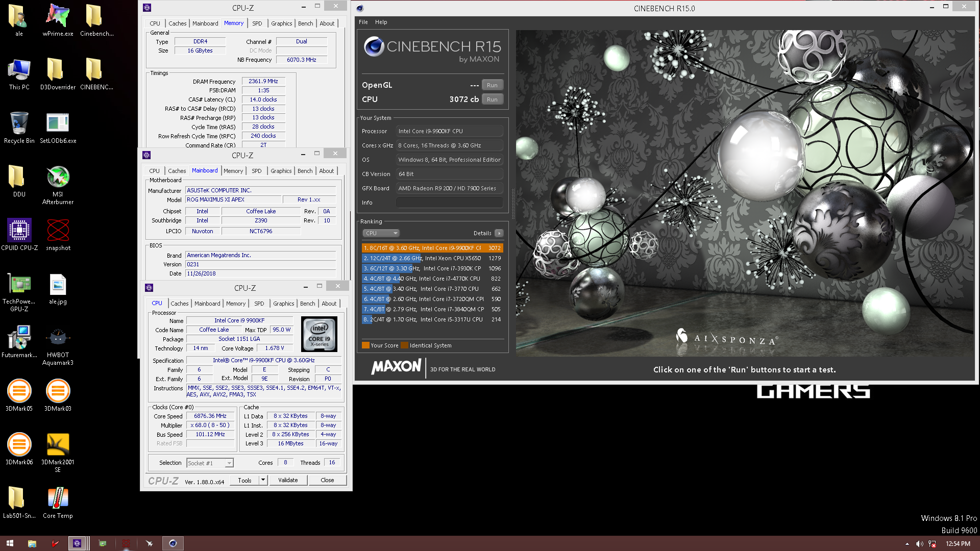Click the CPU-Z taskbar icon
Screen dimensions: 980x551
click(77, 543)
